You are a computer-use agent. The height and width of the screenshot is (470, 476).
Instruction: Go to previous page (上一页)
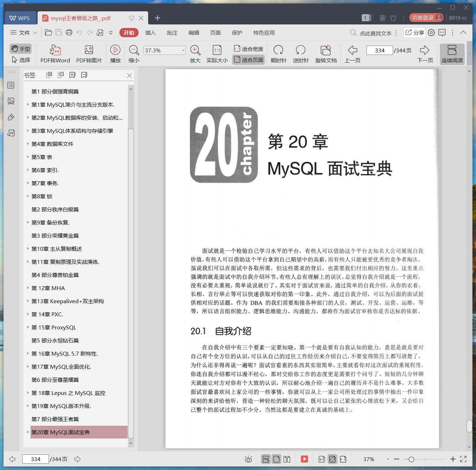tap(352, 54)
